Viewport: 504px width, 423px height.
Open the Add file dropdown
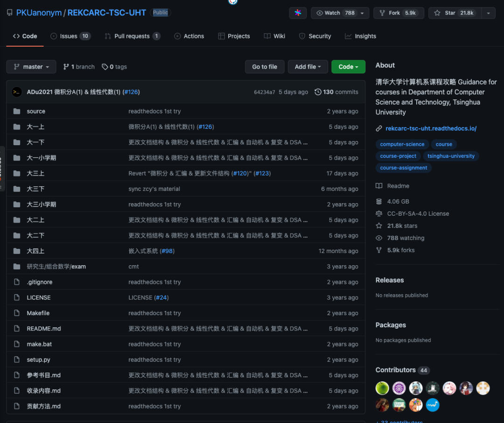pos(308,67)
